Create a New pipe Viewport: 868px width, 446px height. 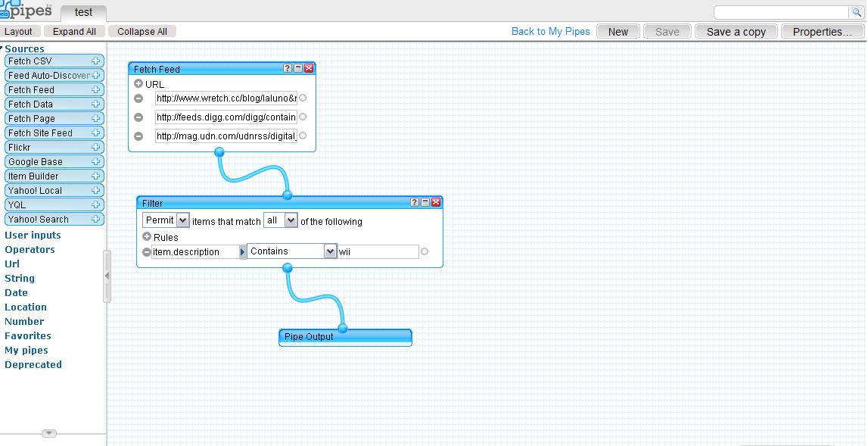click(618, 32)
